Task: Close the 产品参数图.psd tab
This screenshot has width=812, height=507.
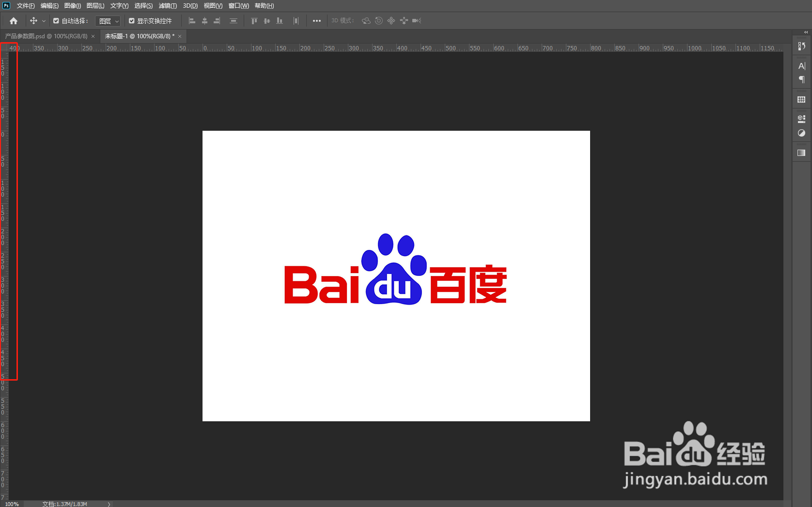Action: 93,36
